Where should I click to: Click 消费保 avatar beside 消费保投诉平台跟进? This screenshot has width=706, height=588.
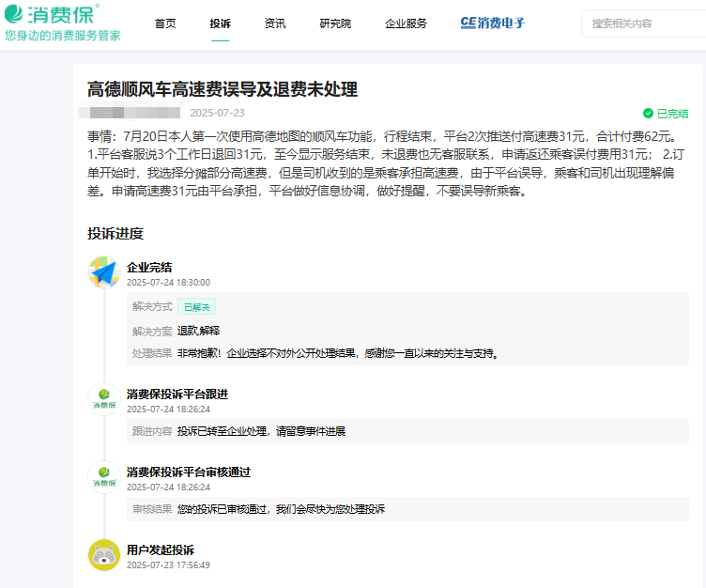point(104,399)
